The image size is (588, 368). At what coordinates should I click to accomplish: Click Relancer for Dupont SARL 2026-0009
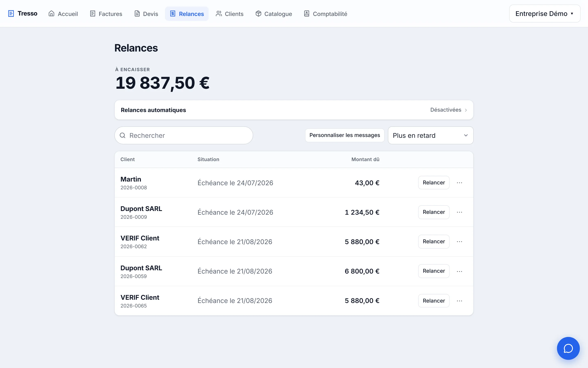pyautogui.click(x=434, y=212)
